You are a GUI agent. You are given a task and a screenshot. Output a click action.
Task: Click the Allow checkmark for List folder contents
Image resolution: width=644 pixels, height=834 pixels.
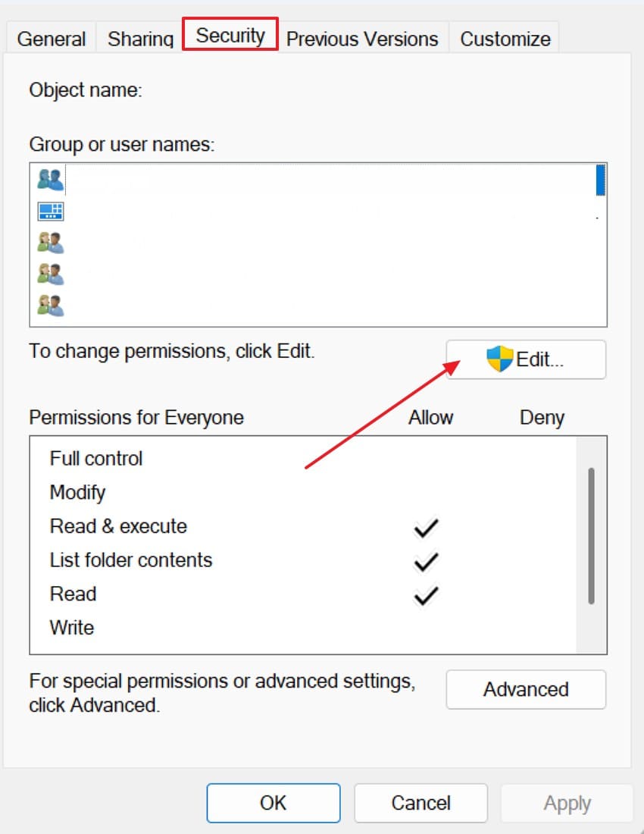426,562
